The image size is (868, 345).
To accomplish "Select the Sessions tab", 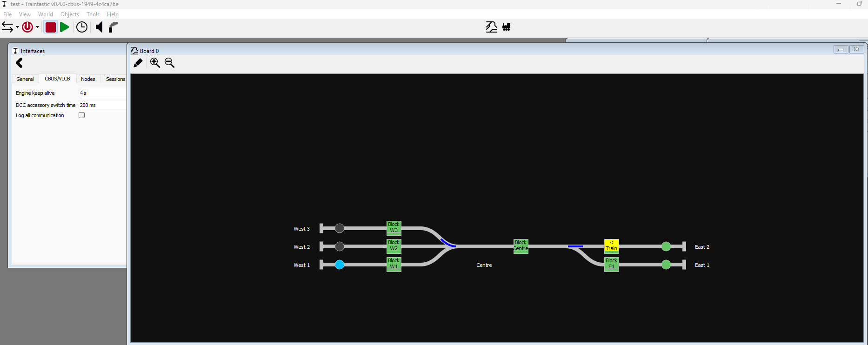I will 115,79.
